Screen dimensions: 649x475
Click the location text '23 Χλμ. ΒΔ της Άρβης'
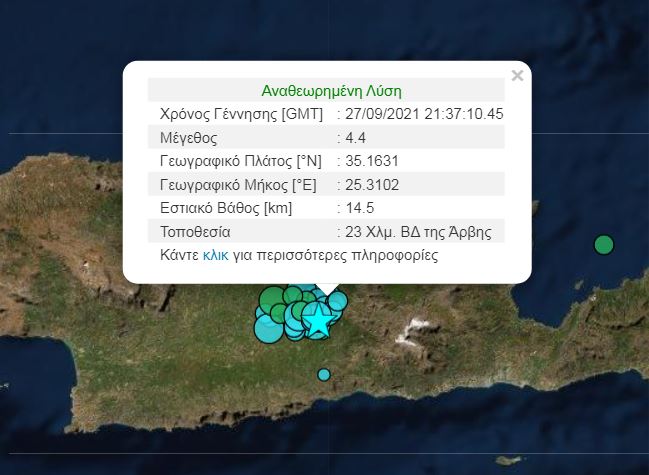[x=418, y=232]
